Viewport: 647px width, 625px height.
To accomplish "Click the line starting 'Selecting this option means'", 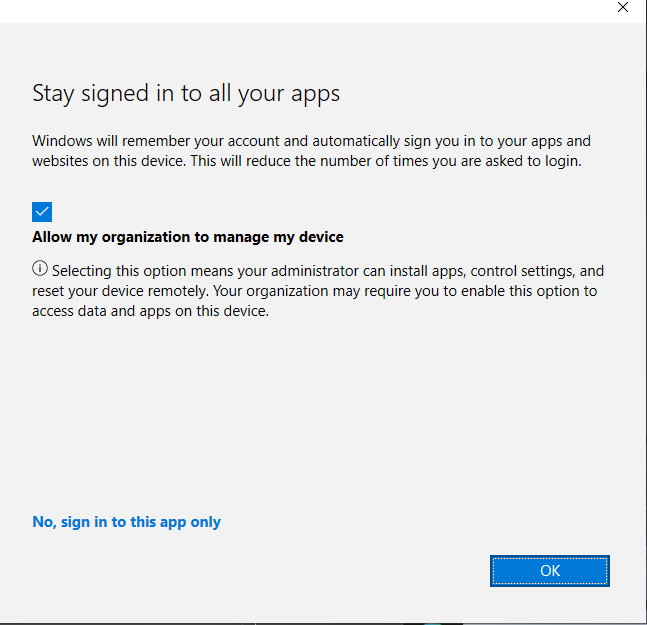I will click(327, 271).
